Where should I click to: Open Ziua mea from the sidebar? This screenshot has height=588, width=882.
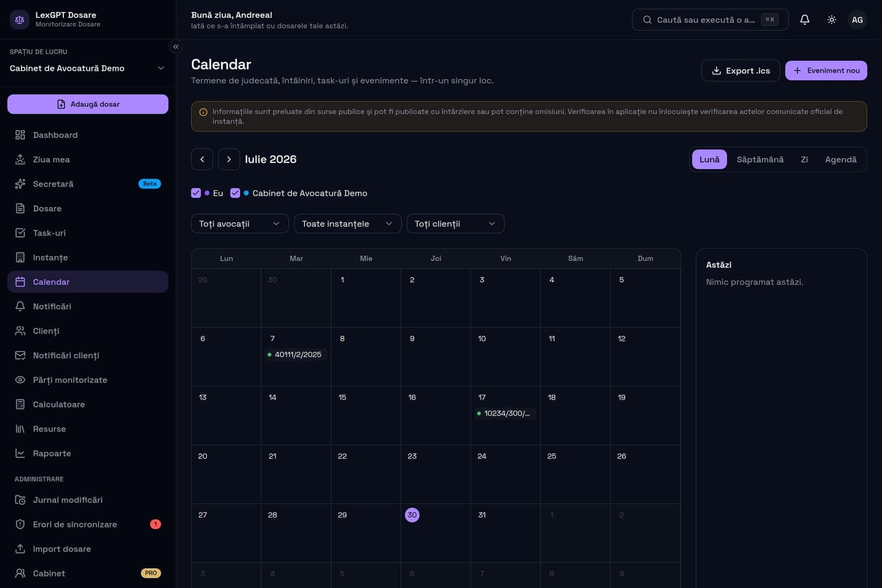tap(88, 159)
